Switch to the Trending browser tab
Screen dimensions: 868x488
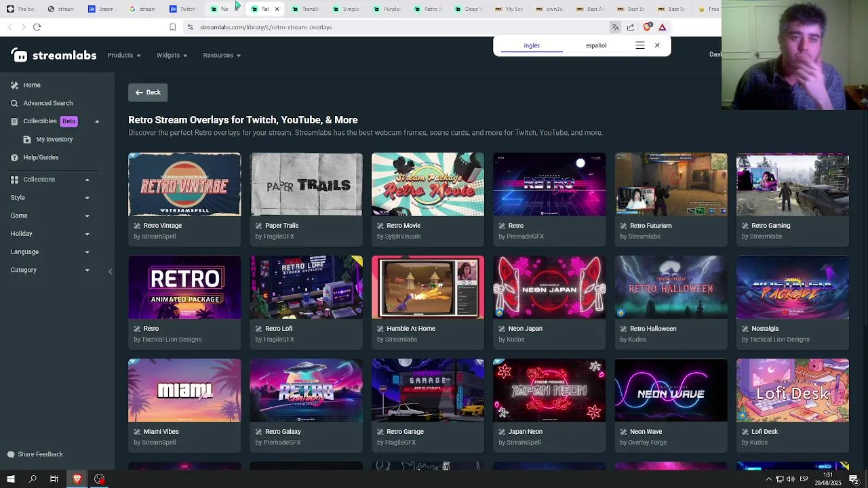[x=305, y=9]
